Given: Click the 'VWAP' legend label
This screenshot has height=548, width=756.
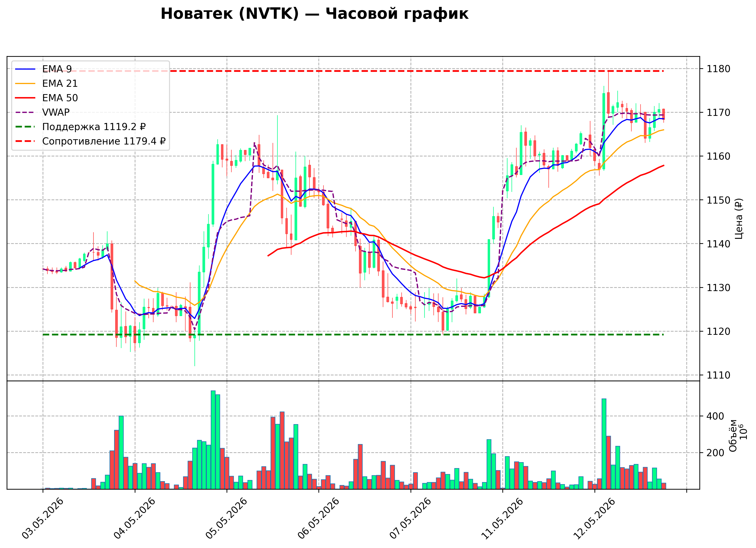Looking at the screenshot, I should click(x=56, y=112).
